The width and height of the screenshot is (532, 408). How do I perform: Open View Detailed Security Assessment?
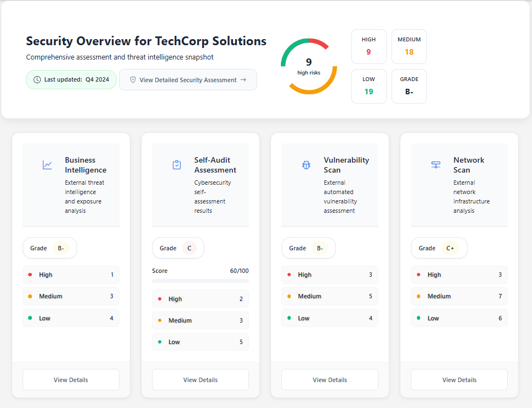click(x=188, y=80)
